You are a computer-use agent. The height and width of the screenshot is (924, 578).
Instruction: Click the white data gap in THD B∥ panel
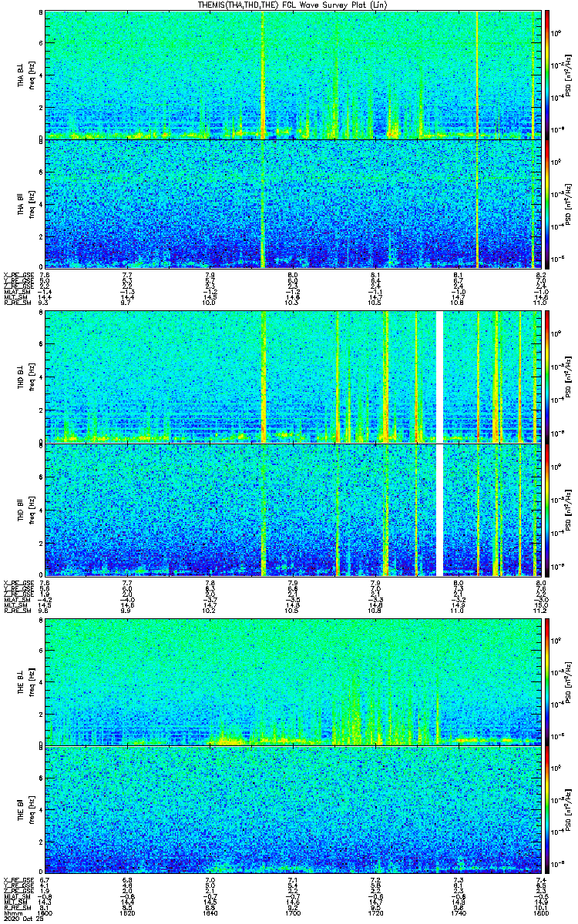[x=441, y=510]
